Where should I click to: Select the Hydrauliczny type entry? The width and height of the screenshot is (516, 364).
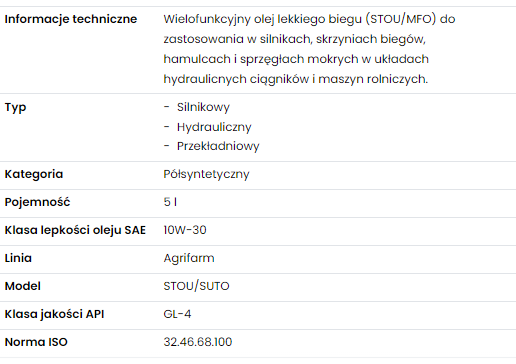click(214, 127)
